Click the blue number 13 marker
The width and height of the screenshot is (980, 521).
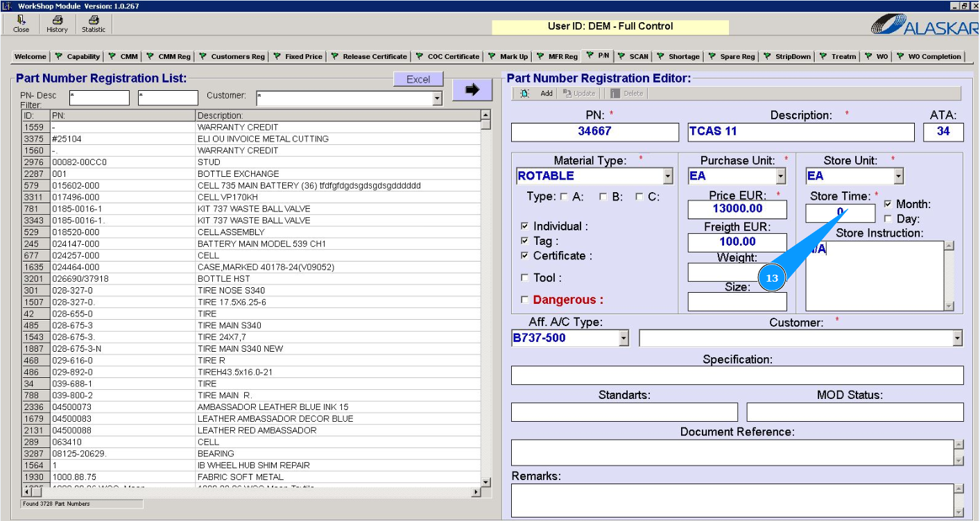772,278
